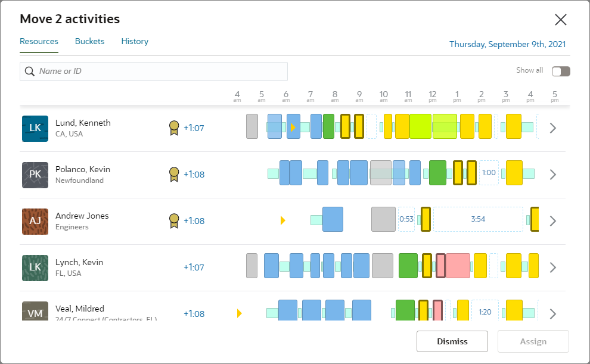This screenshot has width=590, height=364.
Task: Toggle the Show all switch
Action: point(561,71)
